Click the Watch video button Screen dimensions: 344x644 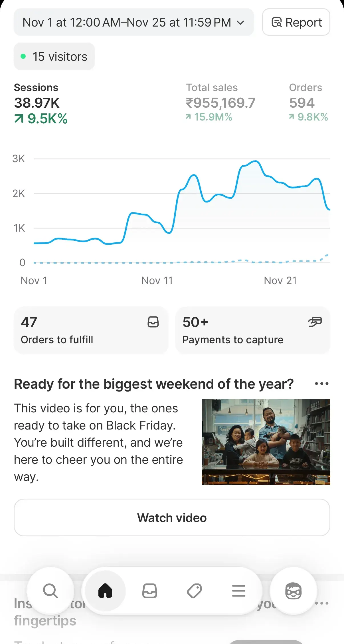coord(172,517)
